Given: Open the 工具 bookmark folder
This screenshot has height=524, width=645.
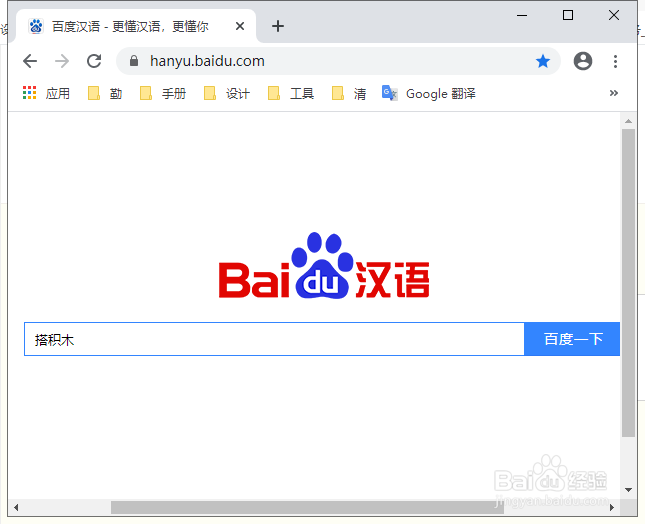Looking at the screenshot, I should (291, 93).
